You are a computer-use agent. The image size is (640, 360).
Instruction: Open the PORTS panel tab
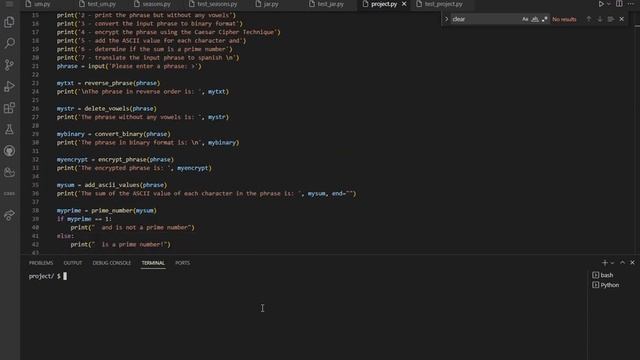182,263
